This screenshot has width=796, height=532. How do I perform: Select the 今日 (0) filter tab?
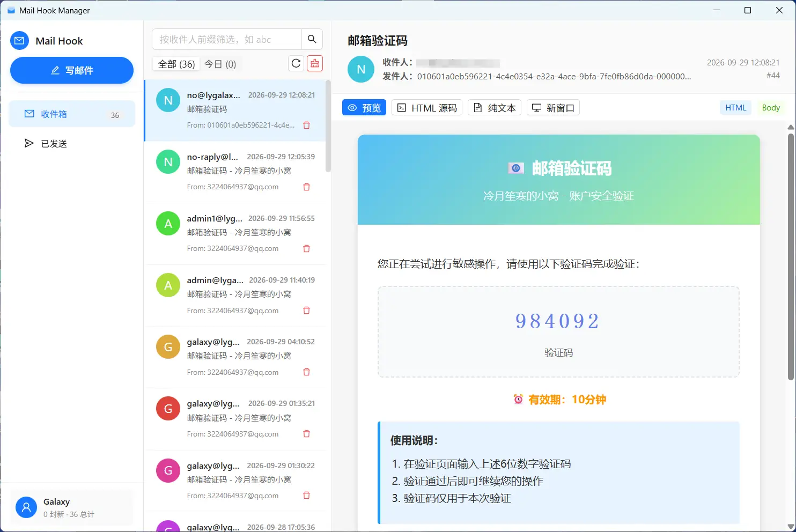pyautogui.click(x=220, y=64)
